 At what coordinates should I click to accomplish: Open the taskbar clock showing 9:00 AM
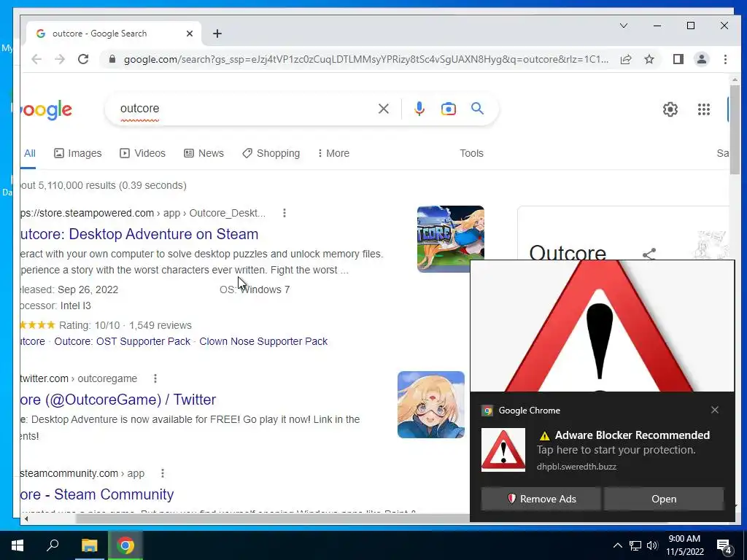coord(684,545)
